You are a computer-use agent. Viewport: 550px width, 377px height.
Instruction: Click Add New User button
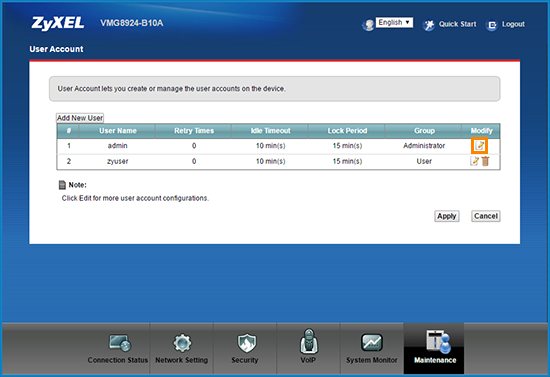[x=80, y=118]
